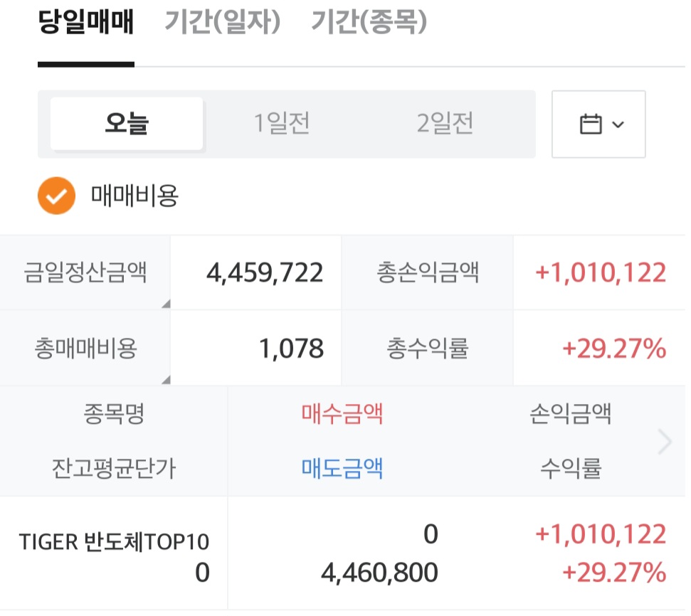691x616 pixels.
Task: Select the 오늘 segment
Action: (127, 124)
